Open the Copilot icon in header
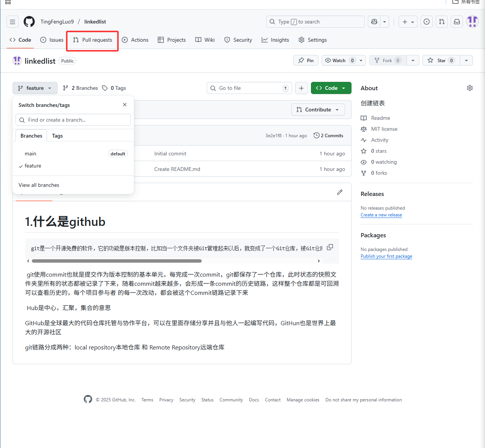This screenshot has height=448, width=485. click(x=374, y=22)
